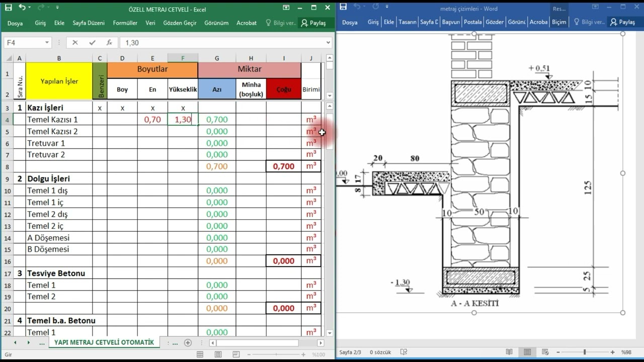Select the Boyutlar header cell

pyautogui.click(x=152, y=69)
